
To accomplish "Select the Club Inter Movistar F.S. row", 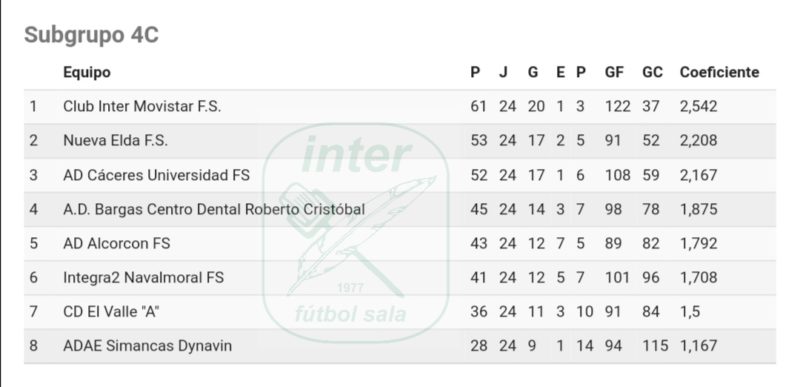I will 399,107.
